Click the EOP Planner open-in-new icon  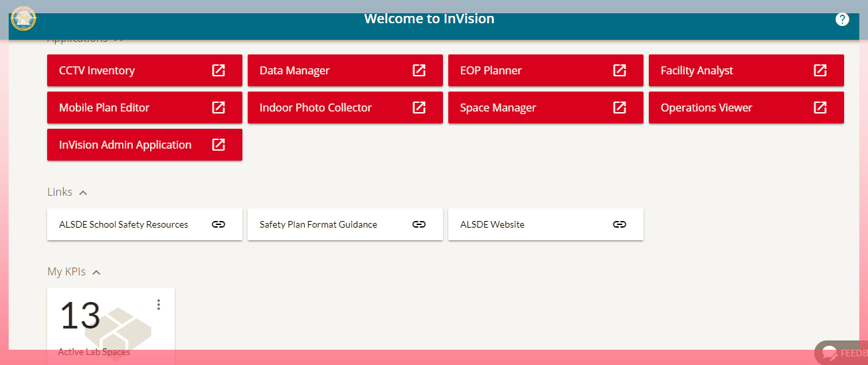click(620, 70)
